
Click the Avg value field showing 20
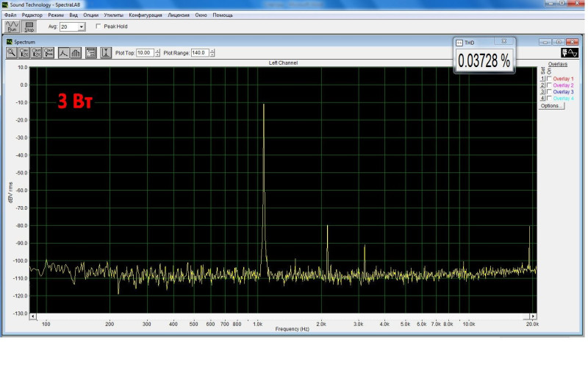[68, 27]
